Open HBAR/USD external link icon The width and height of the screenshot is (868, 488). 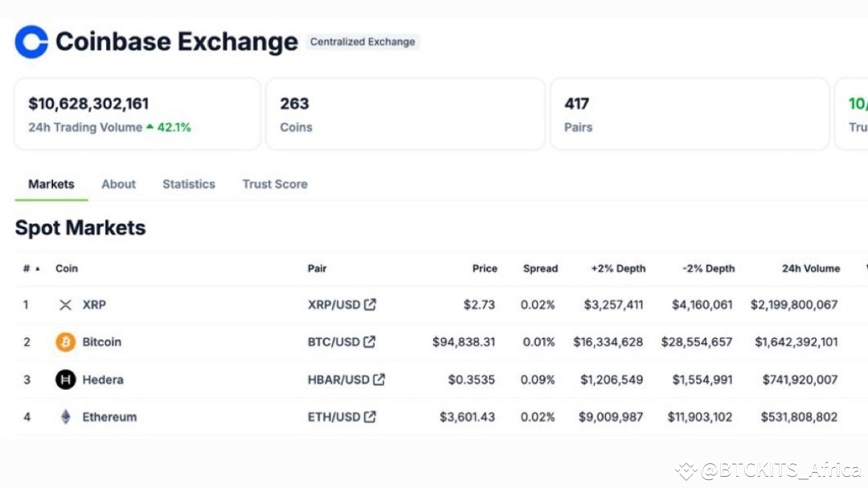pyautogui.click(x=379, y=379)
